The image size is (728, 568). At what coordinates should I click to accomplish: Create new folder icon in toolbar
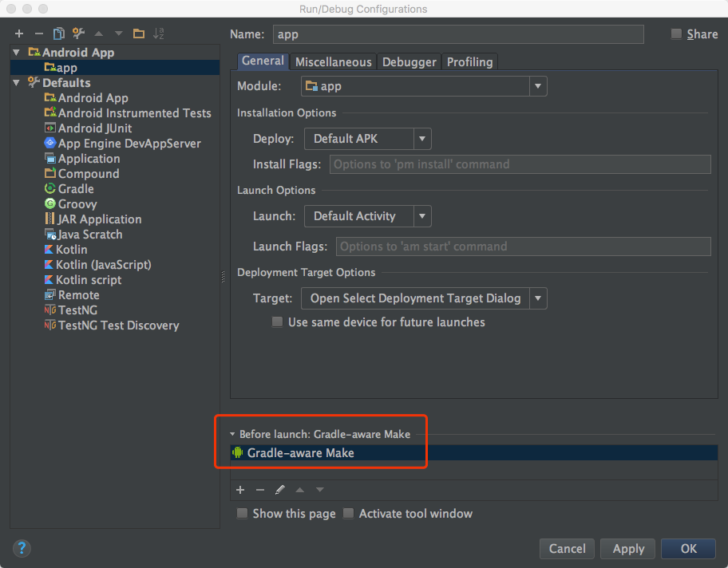138,34
